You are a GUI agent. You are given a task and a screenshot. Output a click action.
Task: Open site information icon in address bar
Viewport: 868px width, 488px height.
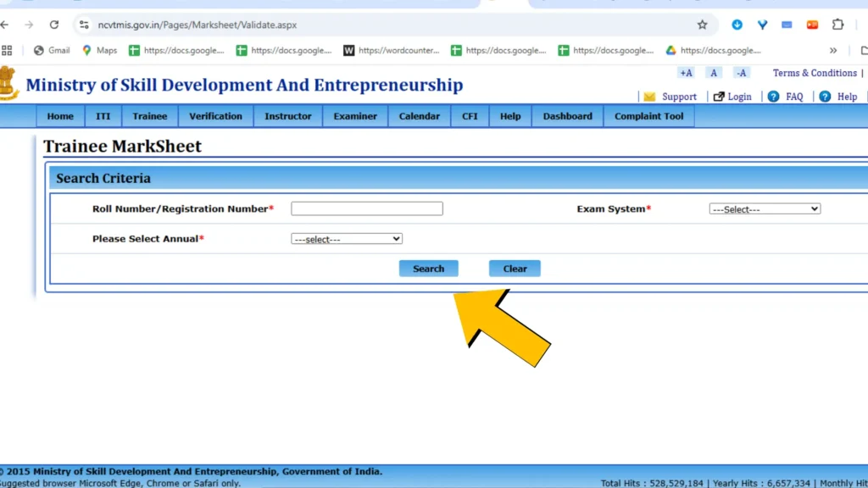coord(84,25)
